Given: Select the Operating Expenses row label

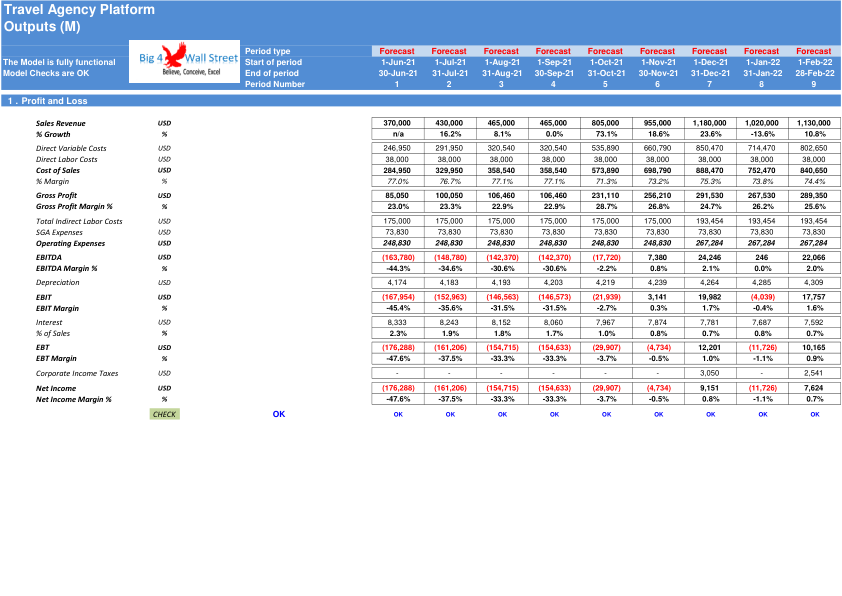Looking at the screenshot, I should (x=70, y=243).
